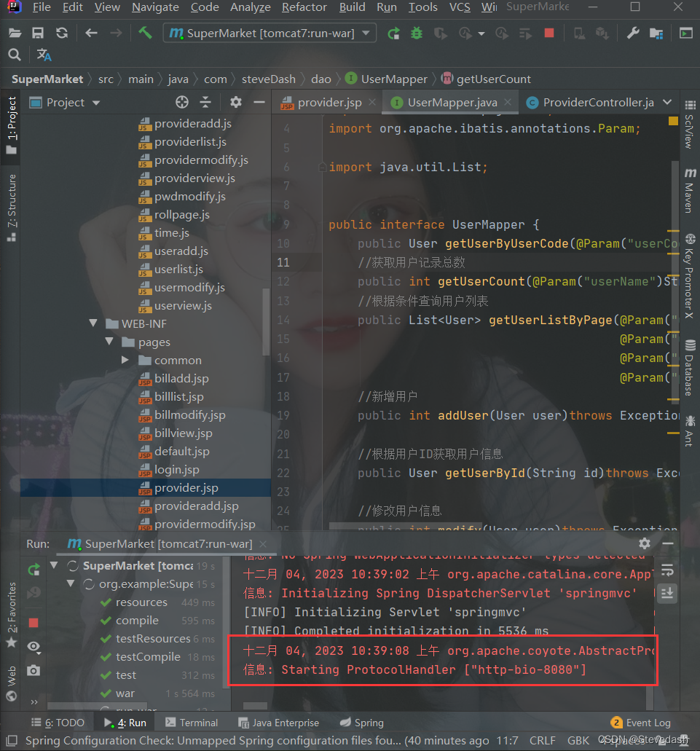Open the Refactor menu
Screen dimensions: 700x751
click(304, 7)
